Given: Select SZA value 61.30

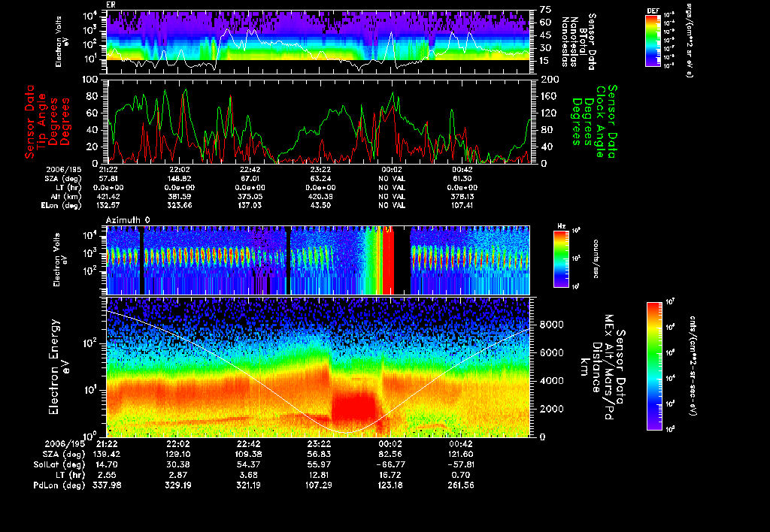Looking at the screenshot, I should point(462,179).
